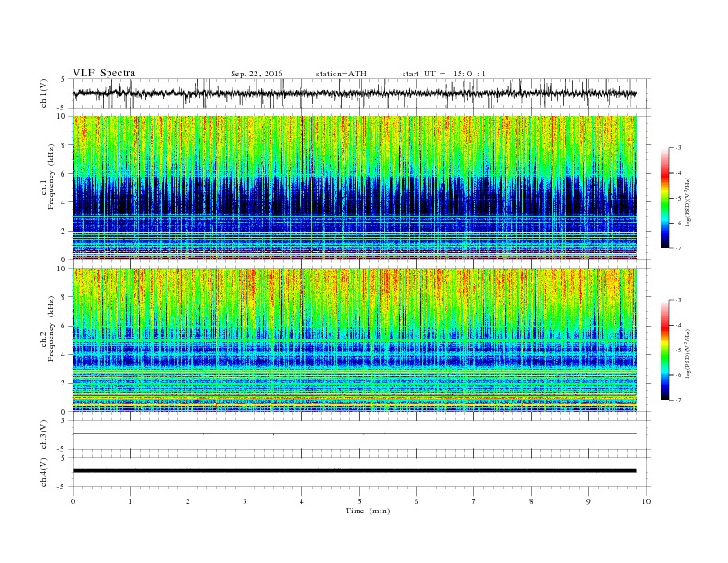Click the "0" tick on time axis
The height and width of the screenshot is (563, 728).
point(73,501)
